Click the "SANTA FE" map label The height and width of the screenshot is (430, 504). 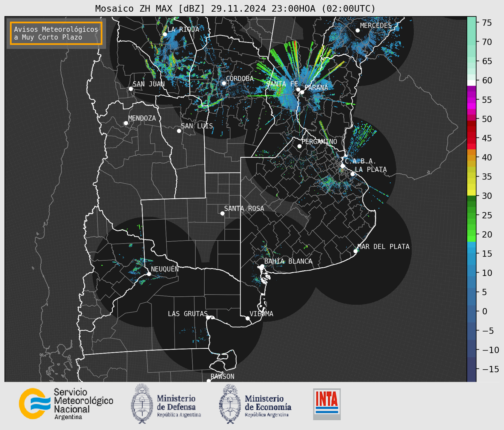click(x=282, y=84)
